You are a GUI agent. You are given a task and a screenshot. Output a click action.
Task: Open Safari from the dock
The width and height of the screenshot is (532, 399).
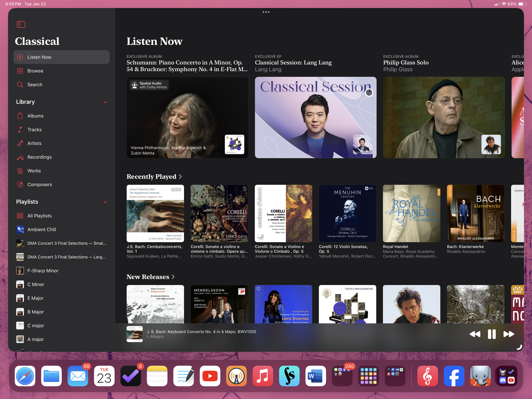point(25,376)
